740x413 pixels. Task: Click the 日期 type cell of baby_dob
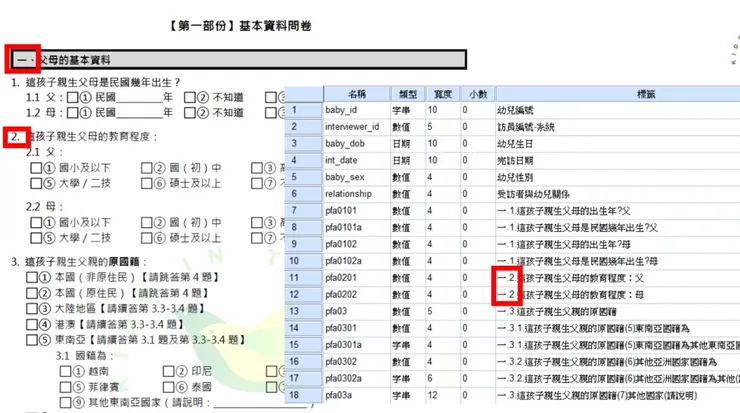[408, 143]
